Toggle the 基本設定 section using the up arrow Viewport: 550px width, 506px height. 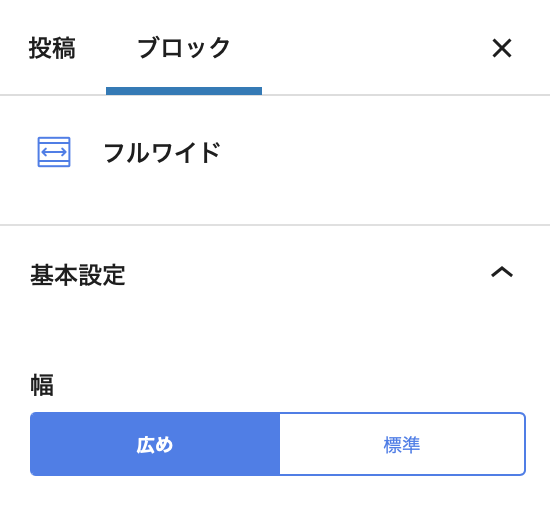coord(502,272)
